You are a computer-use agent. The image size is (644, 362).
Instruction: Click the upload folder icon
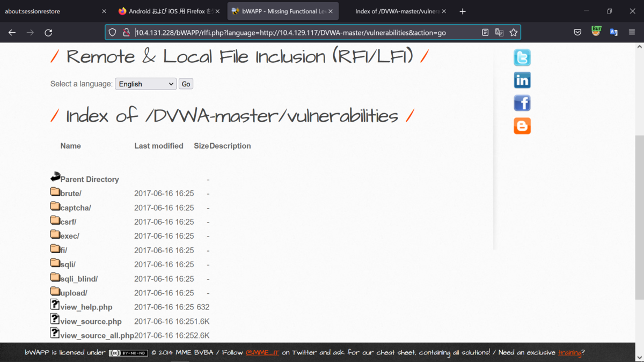coord(55,291)
